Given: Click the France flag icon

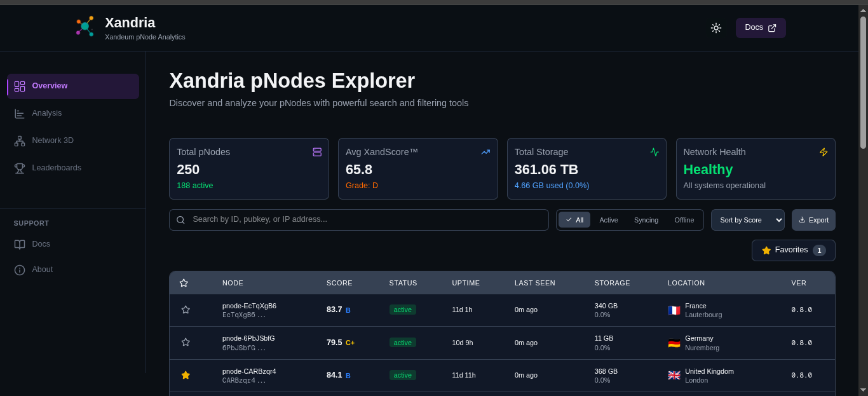Looking at the screenshot, I should [x=674, y=310].
